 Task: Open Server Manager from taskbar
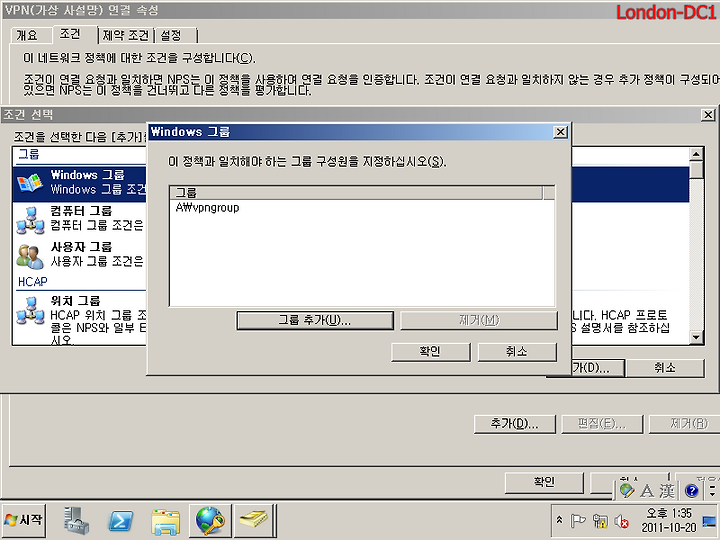76,521
